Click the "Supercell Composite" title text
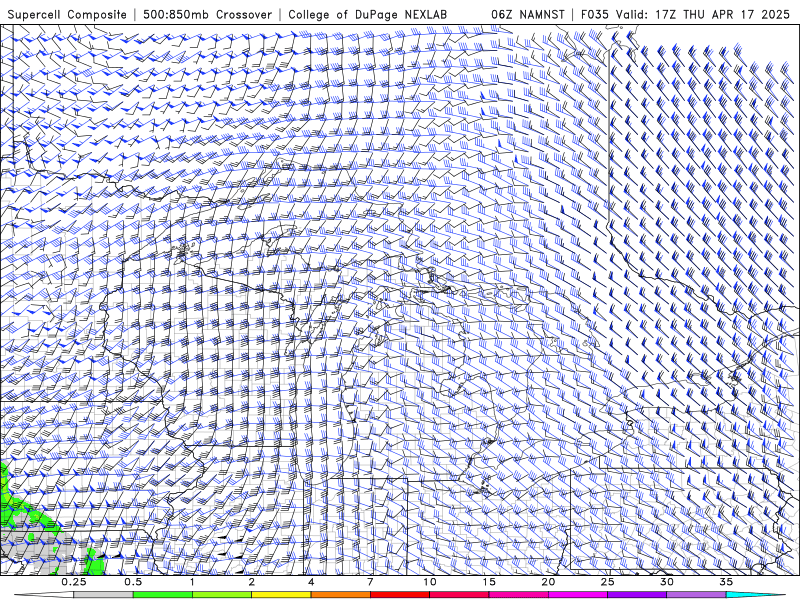800x600 pixels. pyautogui.click(x=67, y=15)
